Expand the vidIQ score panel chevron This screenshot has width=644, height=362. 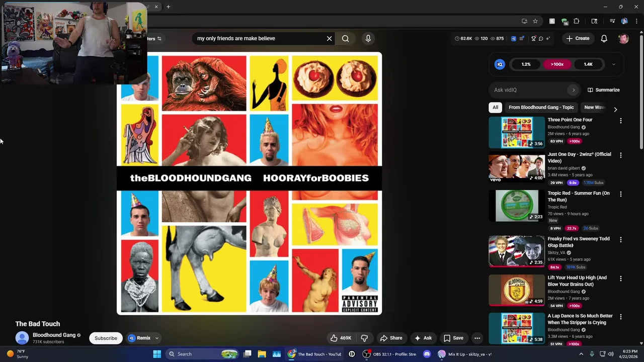point(613,64)
